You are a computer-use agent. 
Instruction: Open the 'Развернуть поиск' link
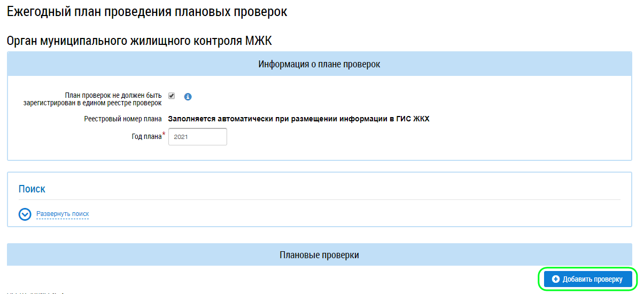coord(63,214)
